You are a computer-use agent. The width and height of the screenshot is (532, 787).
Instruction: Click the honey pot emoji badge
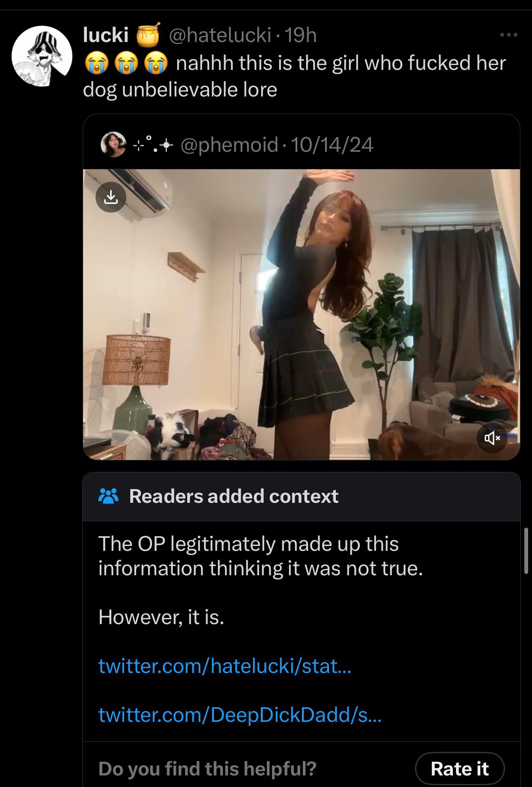click(x=148, y=35)
